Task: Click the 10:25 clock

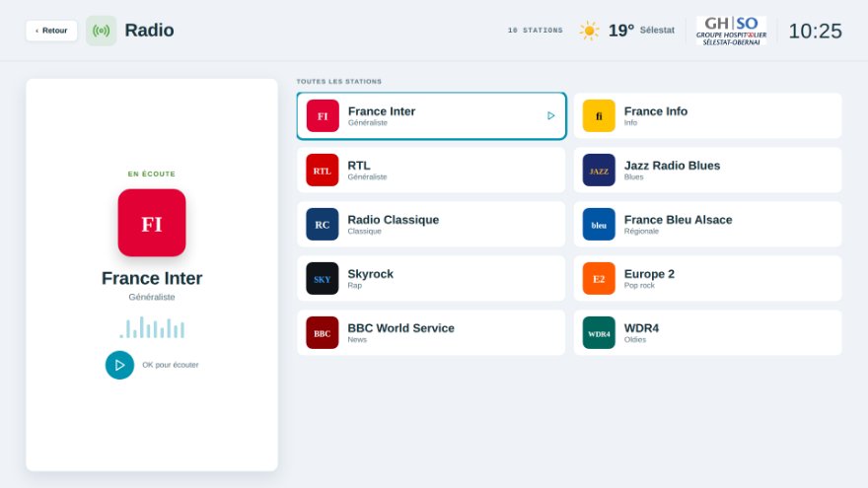Action: pyautogui.click(x=815, y=31)
